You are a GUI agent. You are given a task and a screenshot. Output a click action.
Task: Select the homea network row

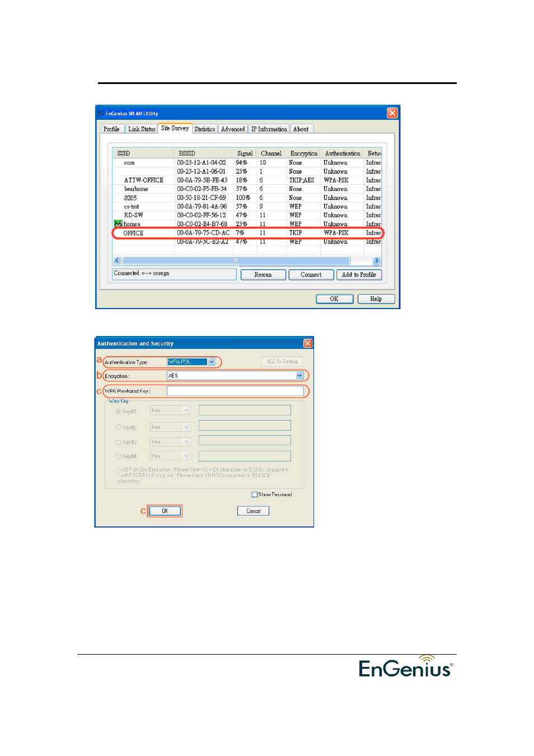[248, 224]
